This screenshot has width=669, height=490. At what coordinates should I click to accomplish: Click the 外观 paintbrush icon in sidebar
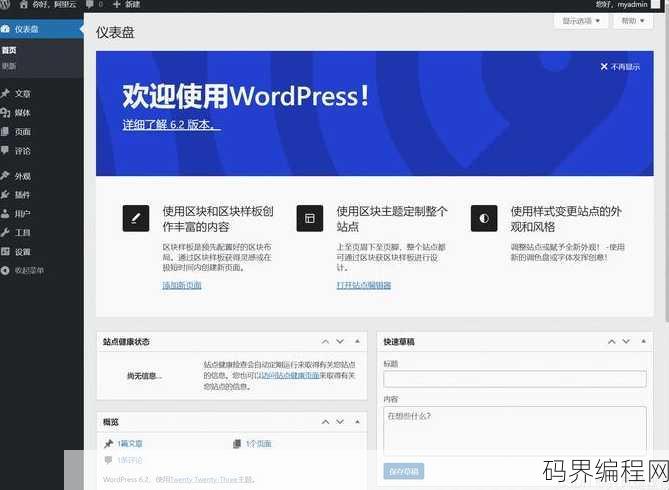click(5, 175)
